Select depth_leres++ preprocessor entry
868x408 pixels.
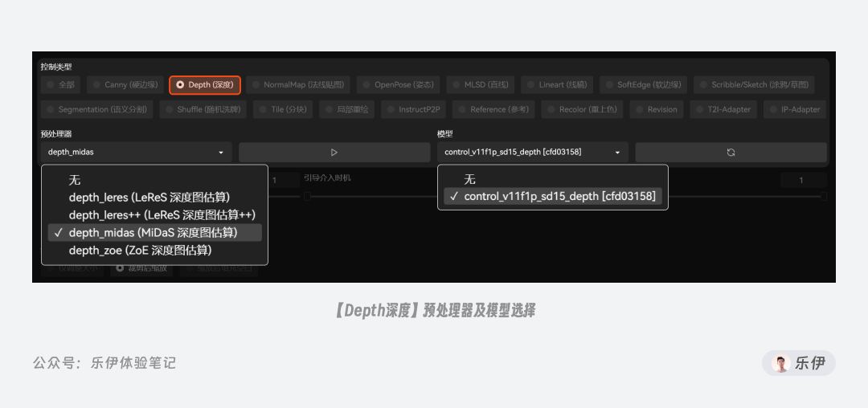tap(162, 214)
